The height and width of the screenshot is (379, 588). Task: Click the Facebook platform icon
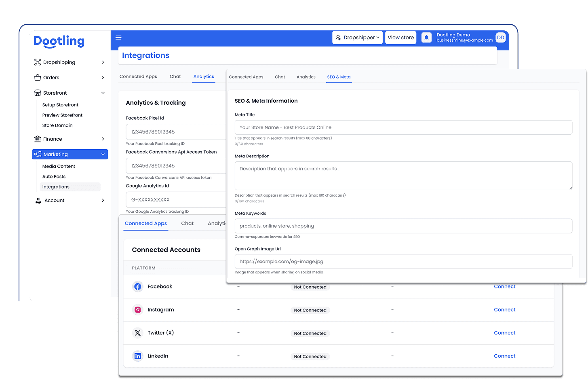click(x=138, y=286)
